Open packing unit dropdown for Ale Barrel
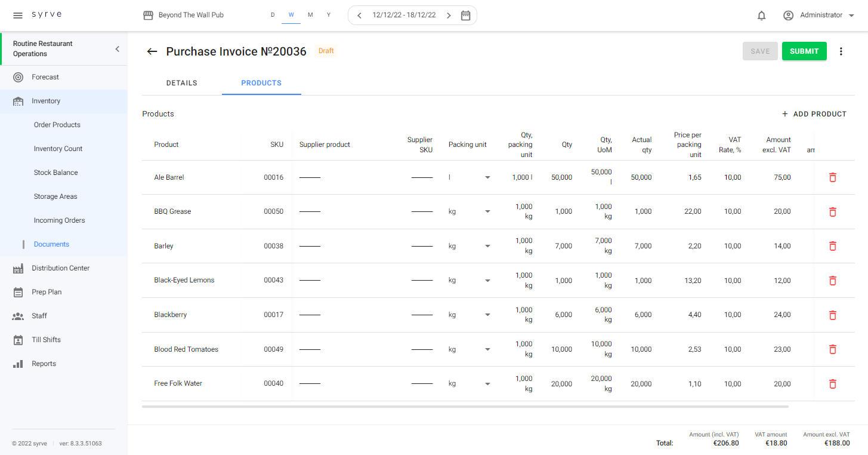Screen dimensions: 868x455 pyautogui.click(x=487, y=177)
